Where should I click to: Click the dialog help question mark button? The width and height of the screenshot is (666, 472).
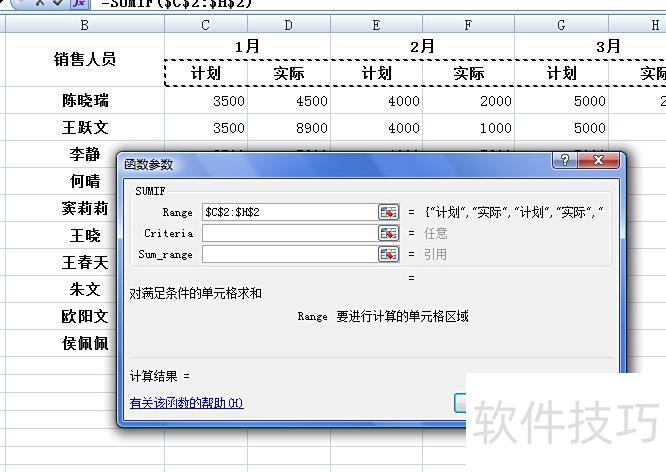(564, 160)
